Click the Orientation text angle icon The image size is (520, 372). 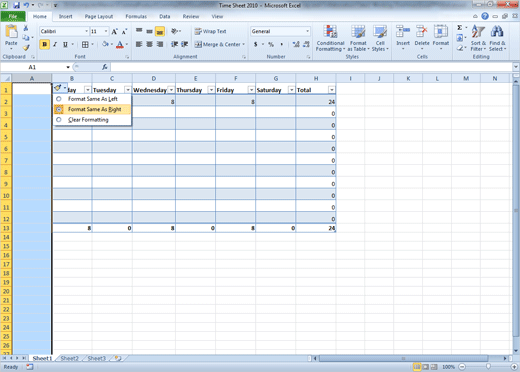(x=174, y=31)
